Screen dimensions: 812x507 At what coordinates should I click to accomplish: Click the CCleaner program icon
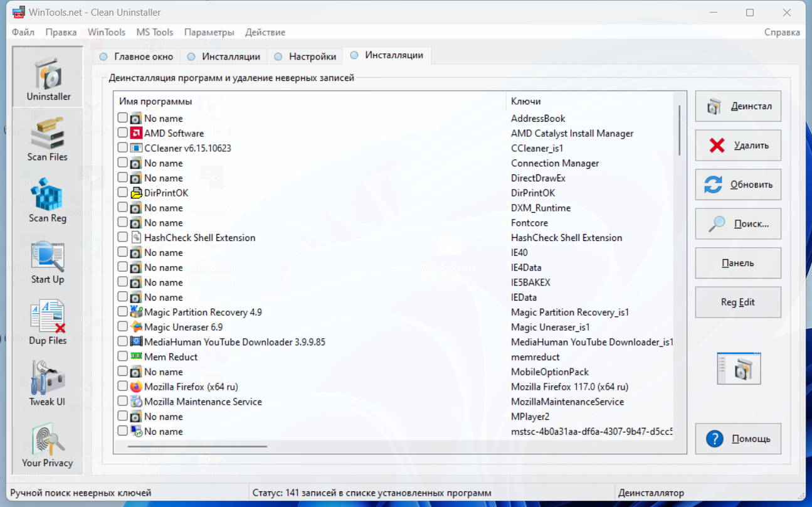click(136, 148)
